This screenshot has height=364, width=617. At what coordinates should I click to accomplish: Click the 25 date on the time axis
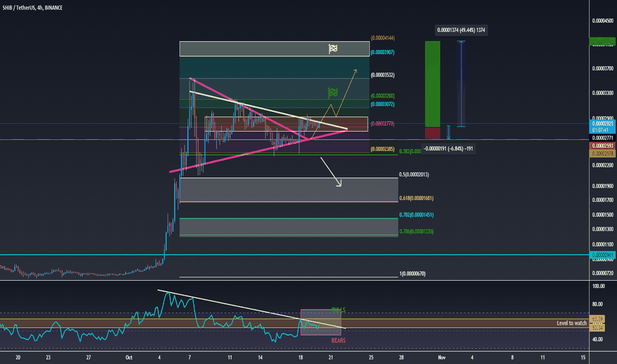371,357
